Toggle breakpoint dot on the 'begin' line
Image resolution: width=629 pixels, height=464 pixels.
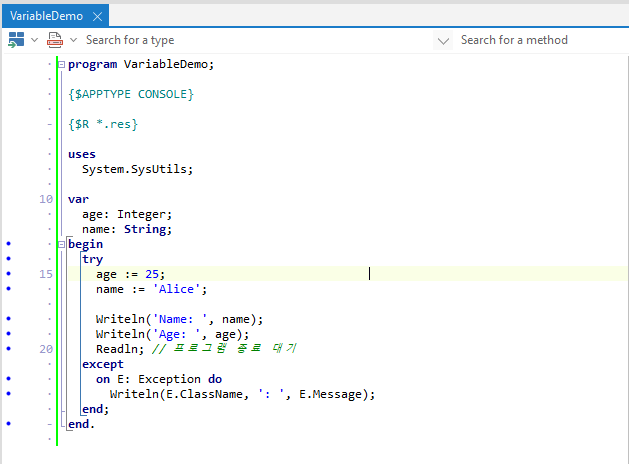[9, 244]
